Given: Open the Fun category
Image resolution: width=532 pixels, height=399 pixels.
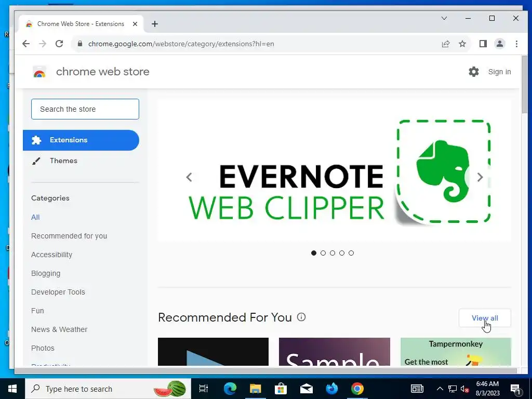Looking at the screenshot, I should click(37, 311).
